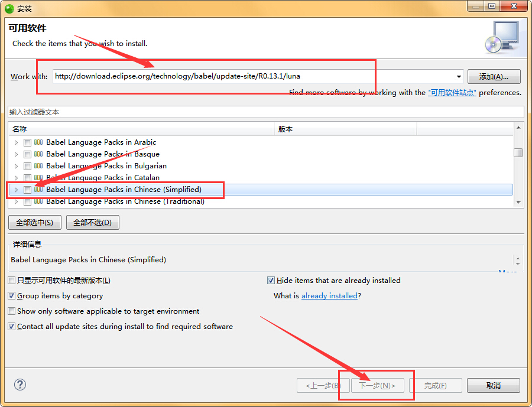Click the green Eclipse install icon in title bar
The width and height of the screenshot is (532, 407).
(x=9, y=9)
